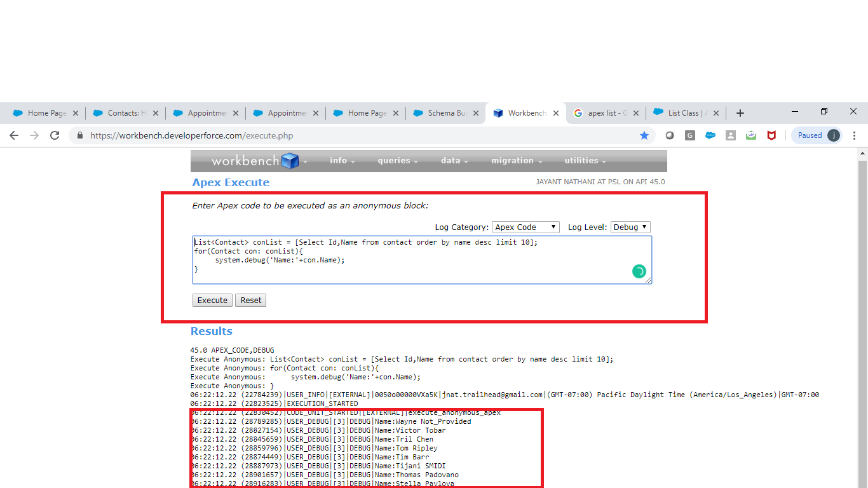Open the queries menu

(x=398, y=161)
